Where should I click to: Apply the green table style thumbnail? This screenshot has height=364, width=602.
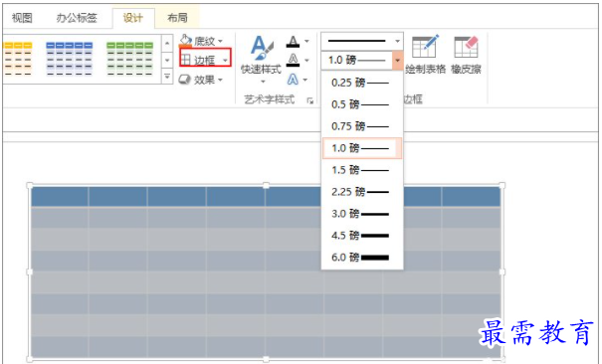click(x=129, y=59)
